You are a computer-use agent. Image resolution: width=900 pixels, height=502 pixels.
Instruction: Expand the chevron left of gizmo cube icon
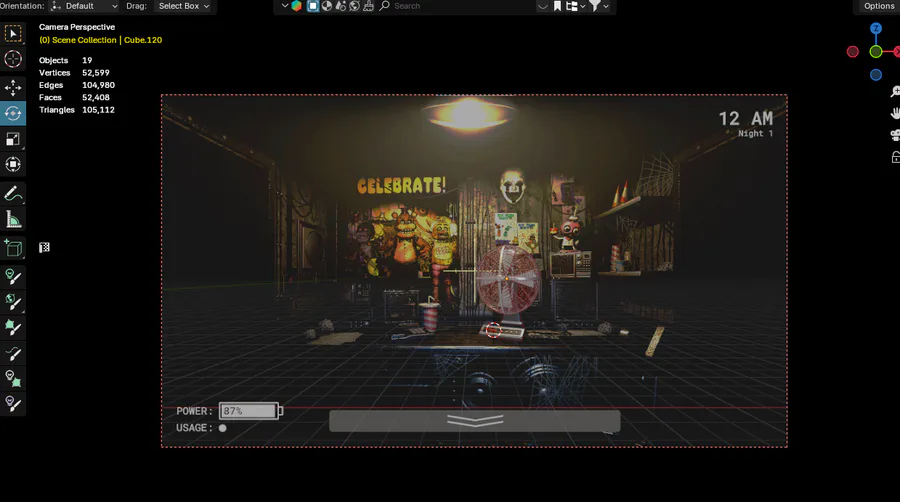coord(285,6)
